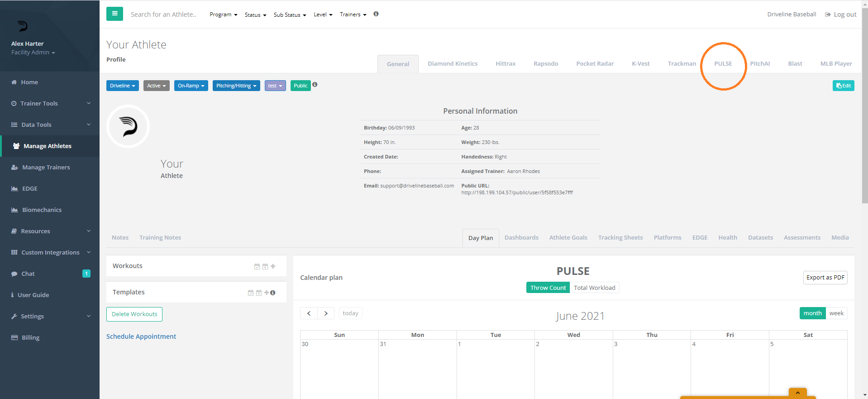Click the info icon in the Templates row

point(273,293)
